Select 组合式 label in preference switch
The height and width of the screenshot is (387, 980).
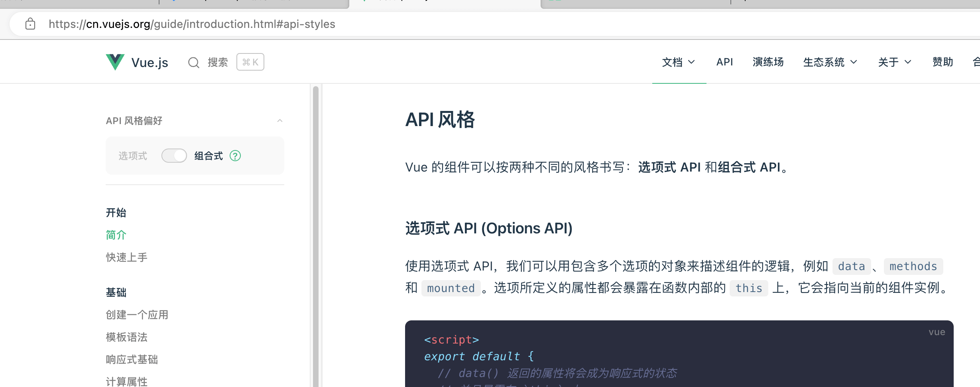tap(209, 156)
